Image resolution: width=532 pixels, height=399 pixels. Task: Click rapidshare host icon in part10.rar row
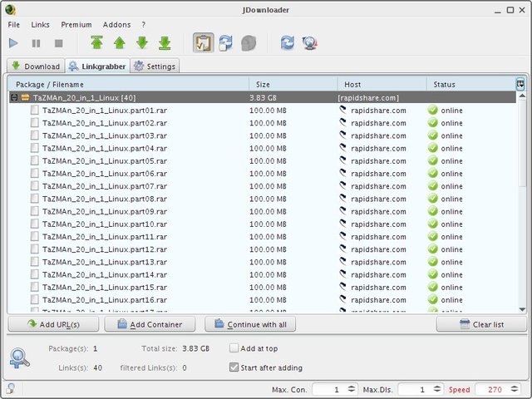click(x=343, y=224)
